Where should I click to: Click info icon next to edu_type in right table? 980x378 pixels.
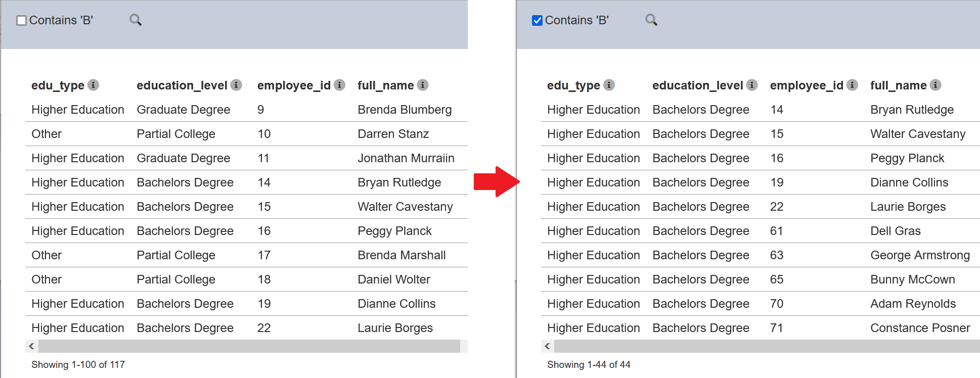609,85
